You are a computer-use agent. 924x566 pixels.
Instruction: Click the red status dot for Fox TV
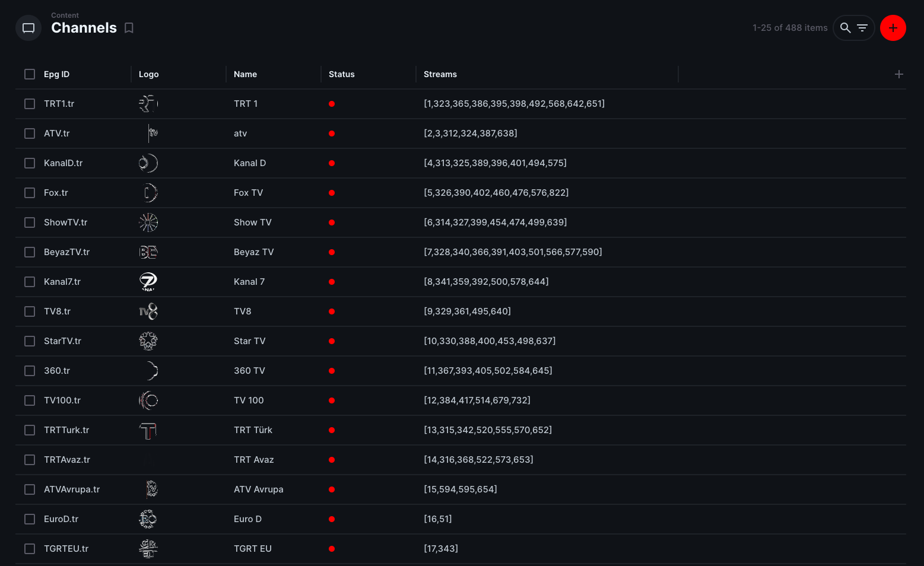pyautogui.click(x=332, y=193)
